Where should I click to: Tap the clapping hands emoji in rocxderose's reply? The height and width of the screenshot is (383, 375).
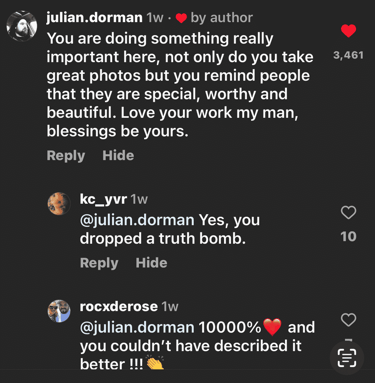[155, 364]
